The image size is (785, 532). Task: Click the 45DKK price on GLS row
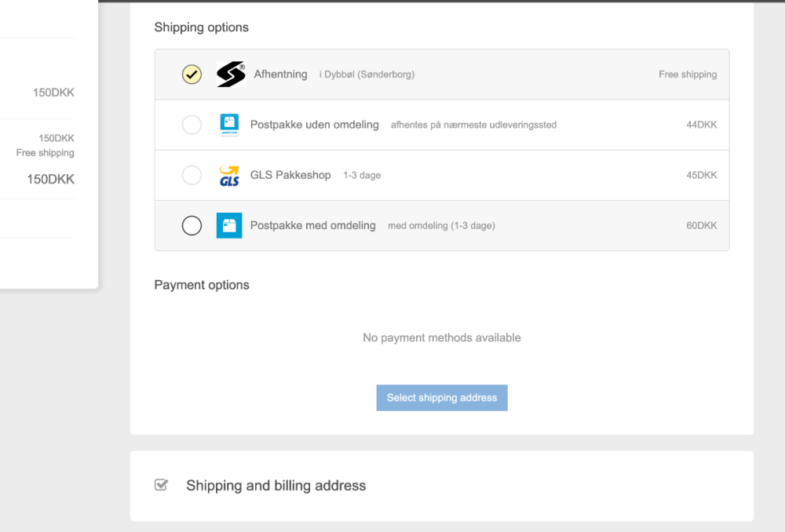coord(701,175)
